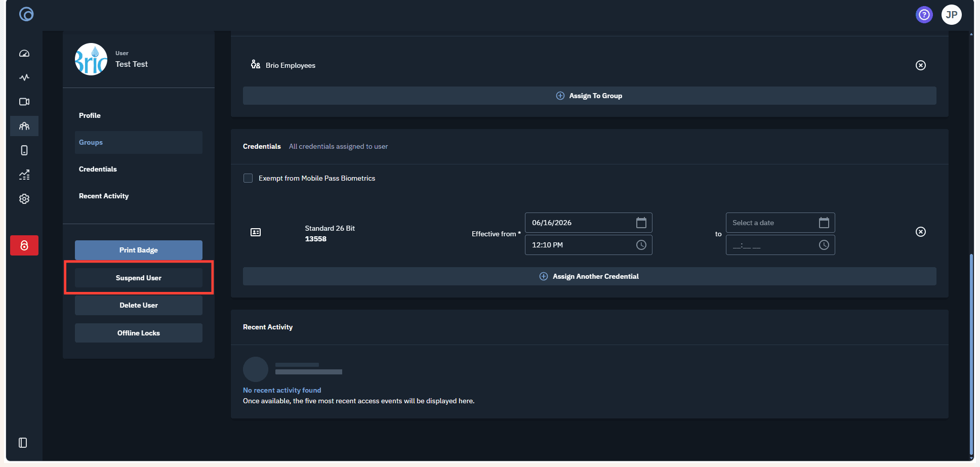Open the mobile device icon in sidebar

click(x=24, y=150)
